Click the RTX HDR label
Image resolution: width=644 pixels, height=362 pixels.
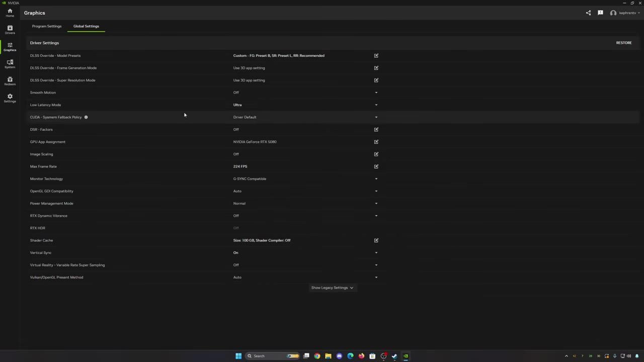tap(38, 228)
